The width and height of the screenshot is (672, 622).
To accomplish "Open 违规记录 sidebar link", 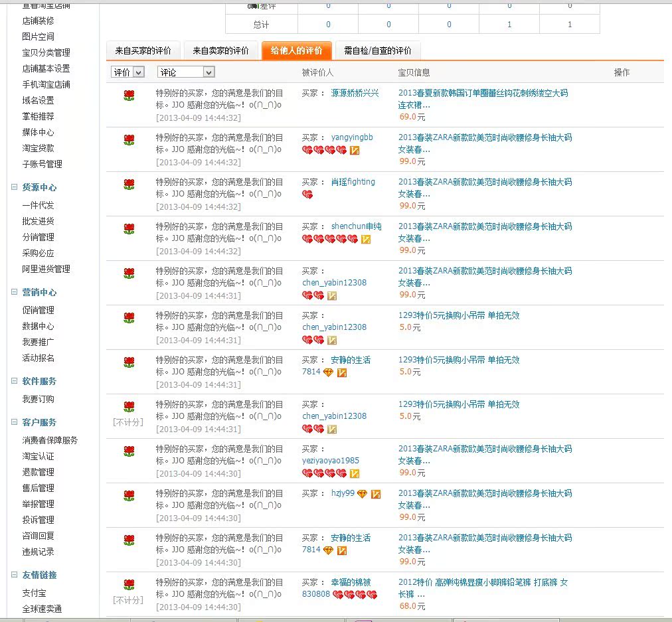I will click(x=38, y=552).
